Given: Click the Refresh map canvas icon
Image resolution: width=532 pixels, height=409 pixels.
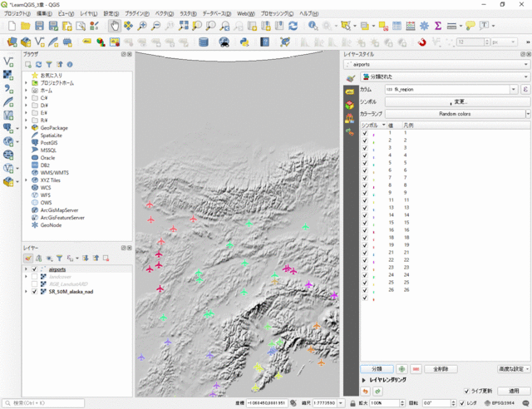Looking at the screenshot, I should point(293,26).
